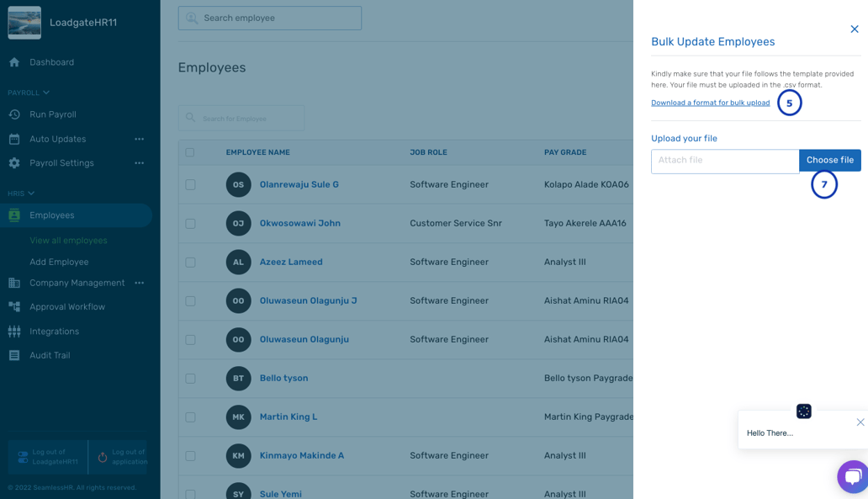Screen dimensions: 868x499
Task: Check the select-all employees checkbox
Action: point(191,151)
